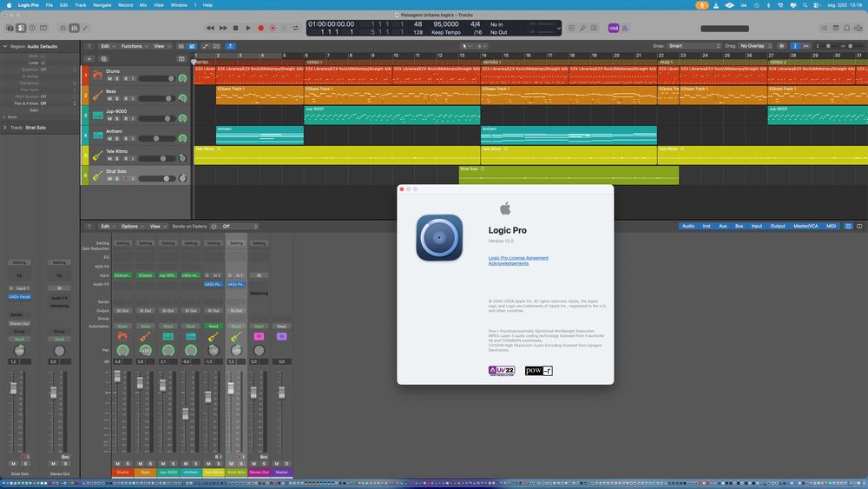Click the Bass track guitar icon
This screenshot has width=868, height=489.
click(x=97, y=96)
